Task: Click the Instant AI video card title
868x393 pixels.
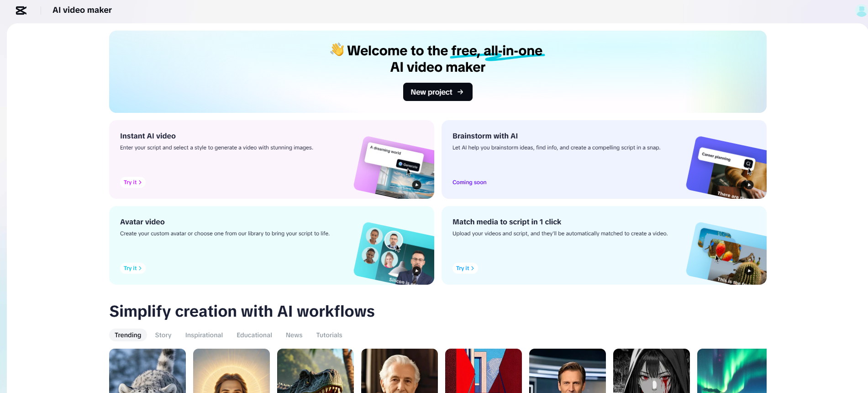Action: [x=148, y=136]
